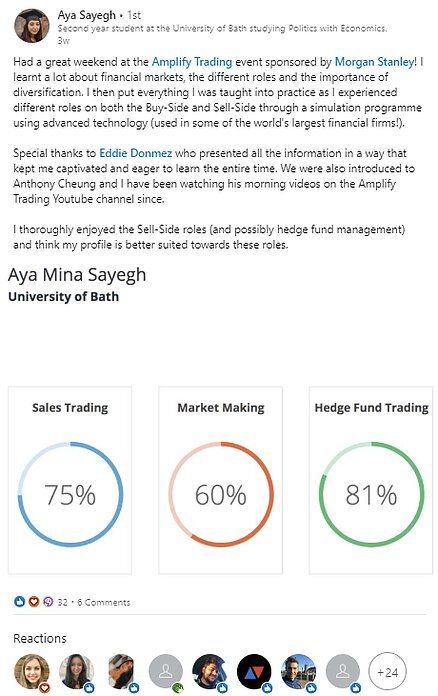Click the purple insightful reaction icon
438x696 pixels.
coord(48,601)
